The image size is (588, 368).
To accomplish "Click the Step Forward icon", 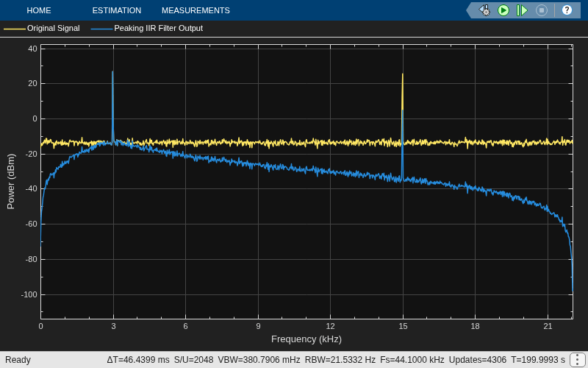I will [522, 10].
